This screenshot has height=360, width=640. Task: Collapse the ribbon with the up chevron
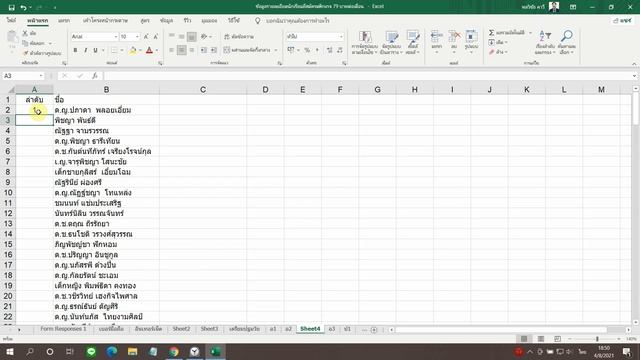coord(634,64)
